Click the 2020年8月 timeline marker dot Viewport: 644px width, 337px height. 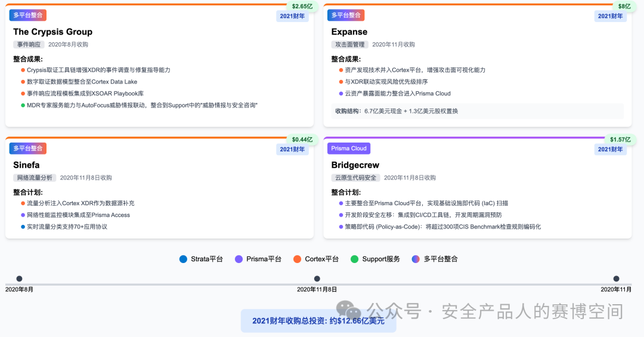point(19,279)
